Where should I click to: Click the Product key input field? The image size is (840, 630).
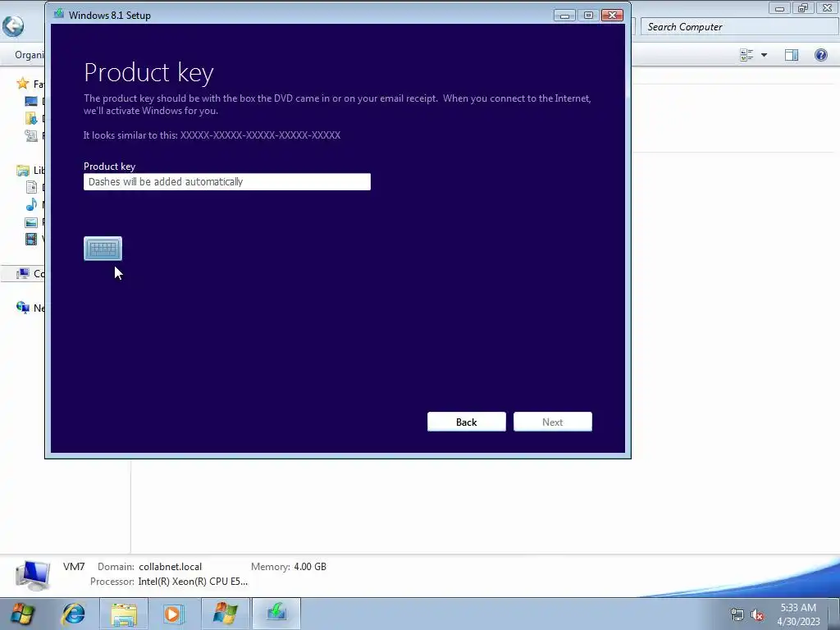pos(227,181)
